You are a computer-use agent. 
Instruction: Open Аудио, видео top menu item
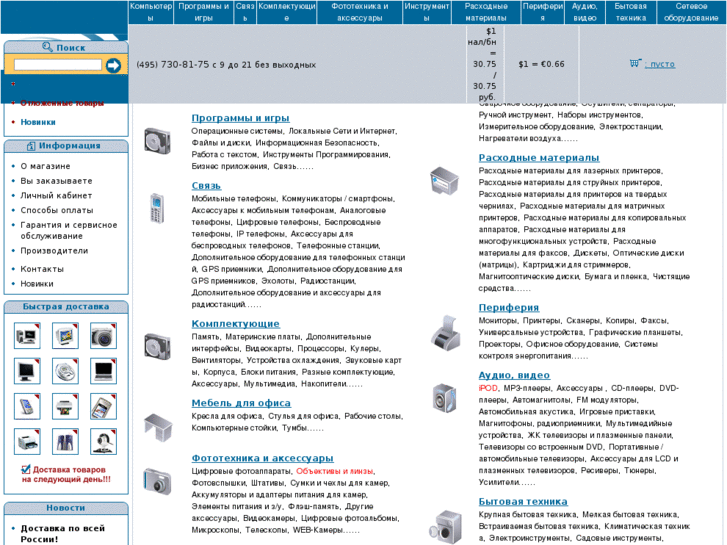pyautogui.click(x=585, y=12)
